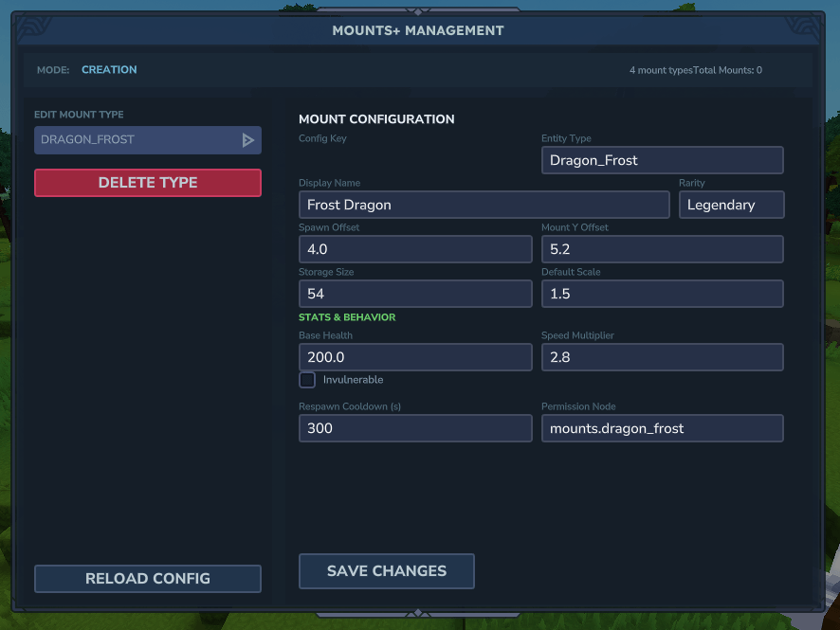Click the arrow icon beside DRAGON_FROST
This screenshot has width=840, height=630.
(247, 140)
